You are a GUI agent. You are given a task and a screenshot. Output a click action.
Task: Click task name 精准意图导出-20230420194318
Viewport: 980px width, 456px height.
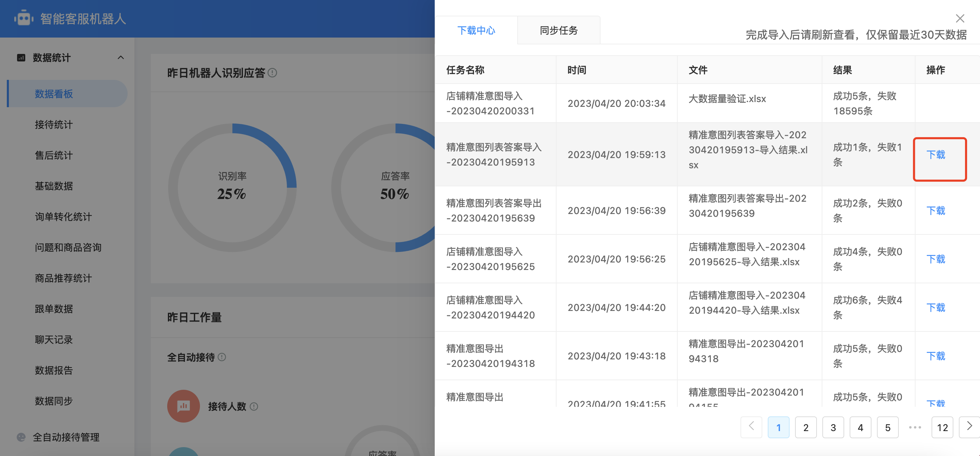[x=490, y=356]
